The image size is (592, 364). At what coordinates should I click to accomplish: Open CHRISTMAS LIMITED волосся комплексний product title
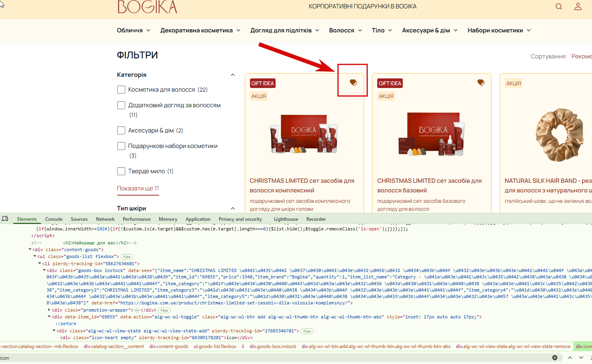click(x=302, y=186)
